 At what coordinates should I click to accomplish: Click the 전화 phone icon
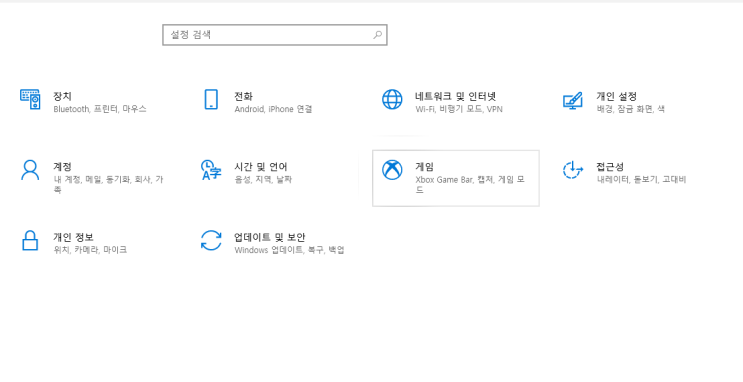(211, 100)
